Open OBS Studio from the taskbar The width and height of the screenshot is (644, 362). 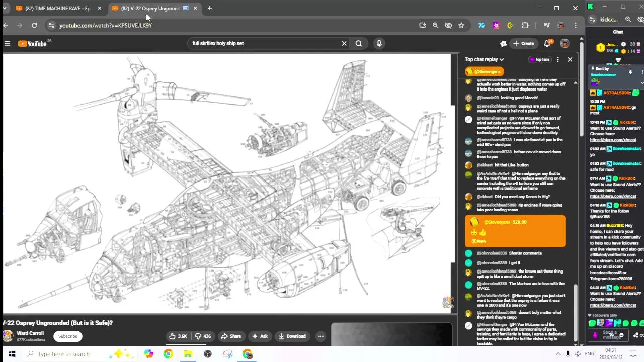(x=208, y=354)
